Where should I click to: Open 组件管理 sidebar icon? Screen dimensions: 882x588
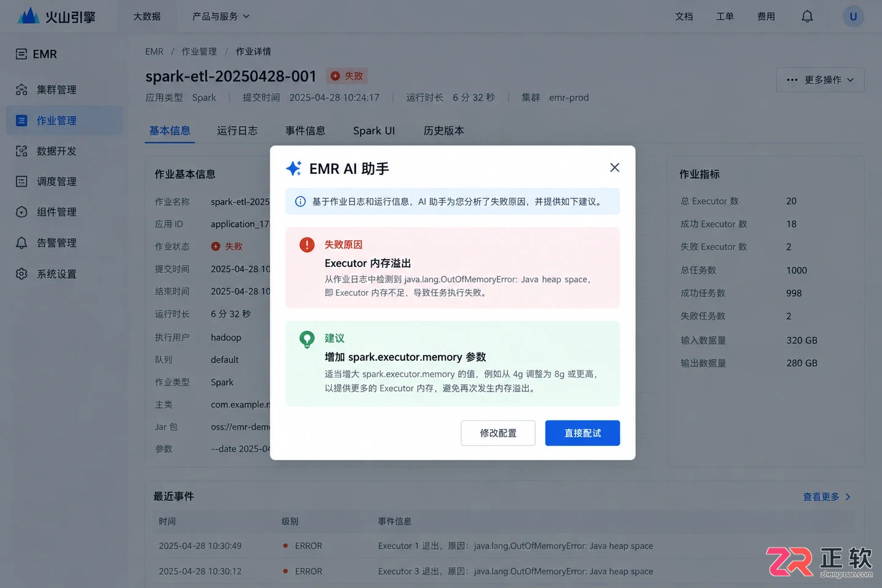[21, 212]
